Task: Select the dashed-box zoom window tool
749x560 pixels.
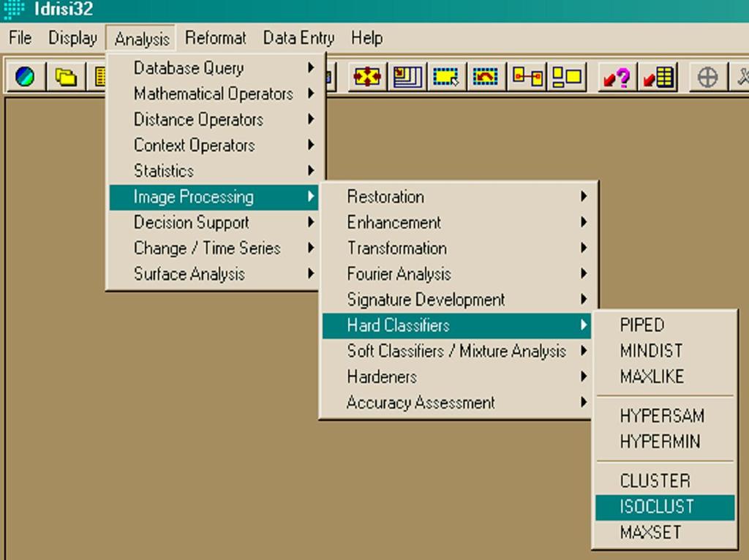Action: 446,76
